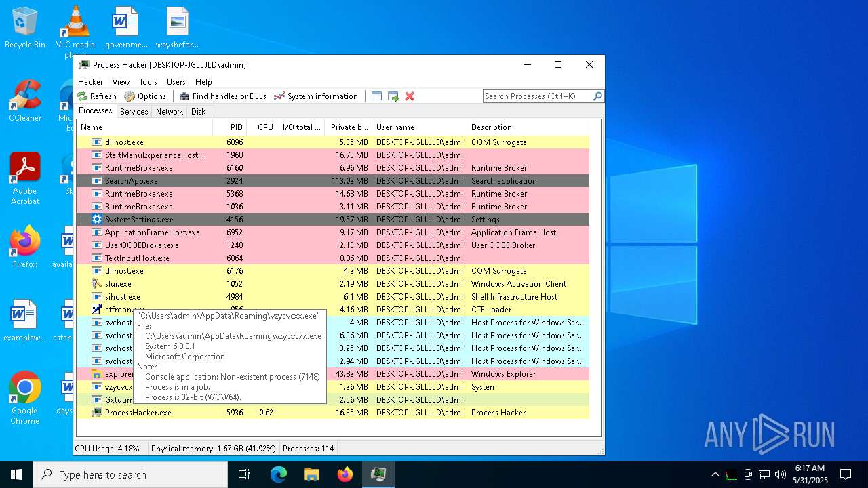Select TextInputHost.exe process

coord(332,258)
